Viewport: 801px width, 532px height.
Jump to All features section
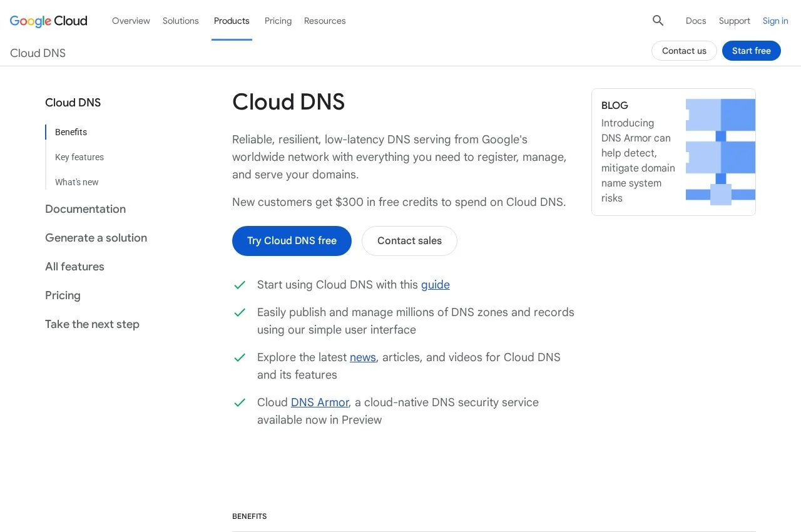(x=74, y=267)
